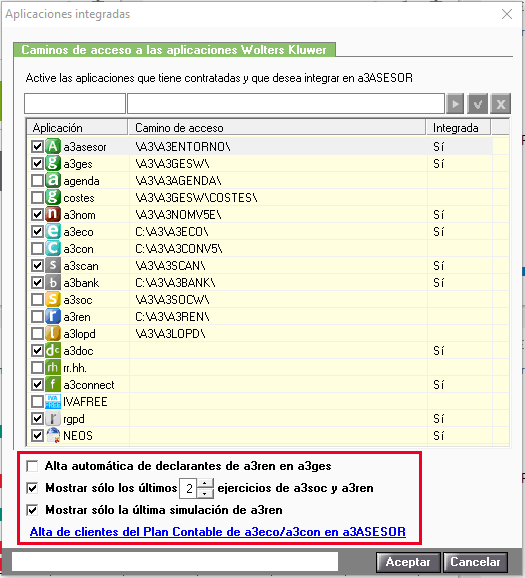Click the long access path input field
Screen dimensions: 525x578
coord(286,104)
